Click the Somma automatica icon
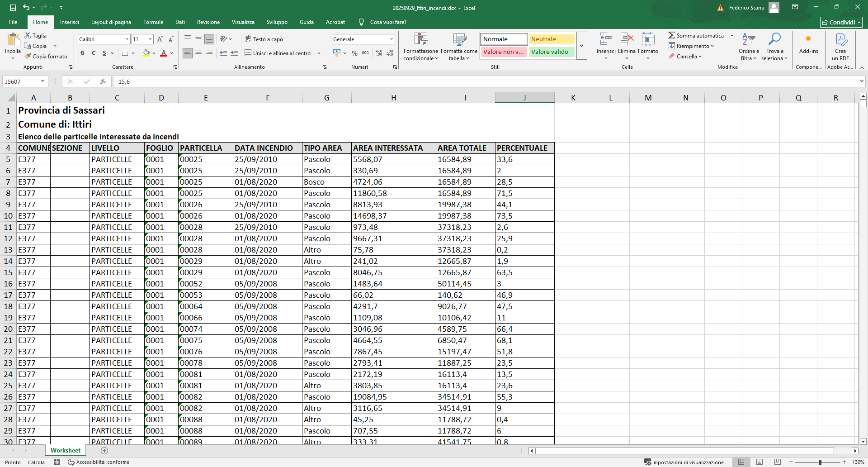 tap(672, 36)
